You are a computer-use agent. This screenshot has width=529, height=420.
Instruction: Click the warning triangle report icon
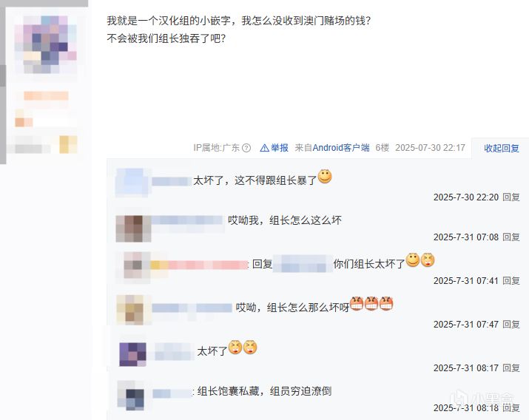(x=265, y=148)
